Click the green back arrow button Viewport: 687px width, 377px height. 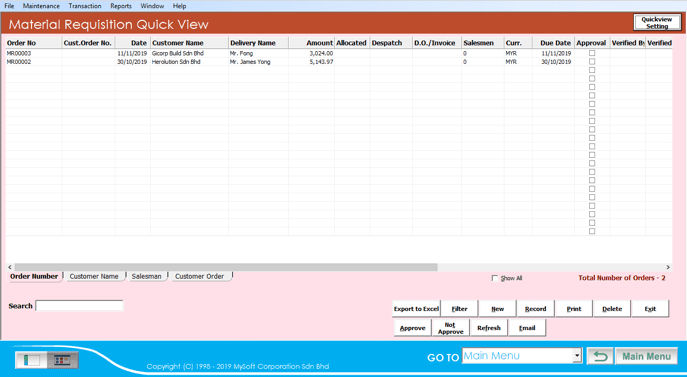[x=600, y=356]
